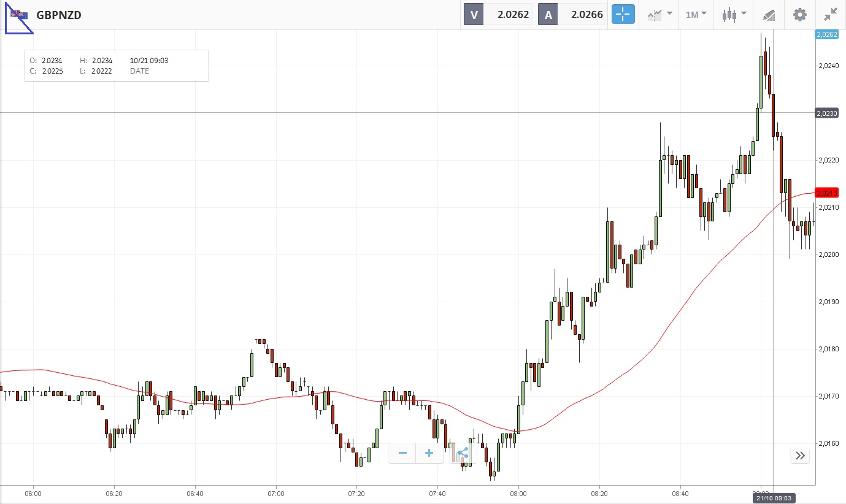This screenshot has height=504, width=846.
Task: Click the 06:20 time axis label
Action: [x=114, y=493]
